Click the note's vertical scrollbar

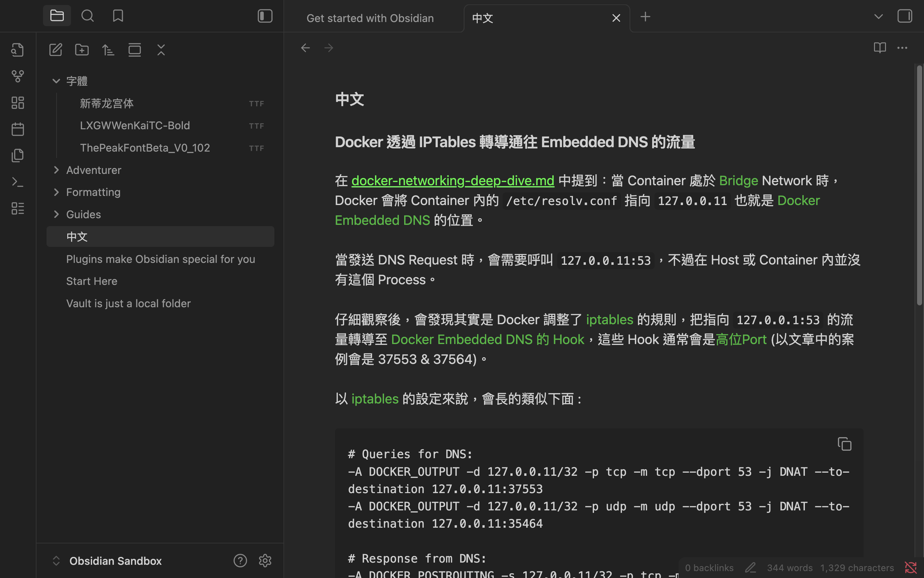pyautogui.click(x=919, y=186)
